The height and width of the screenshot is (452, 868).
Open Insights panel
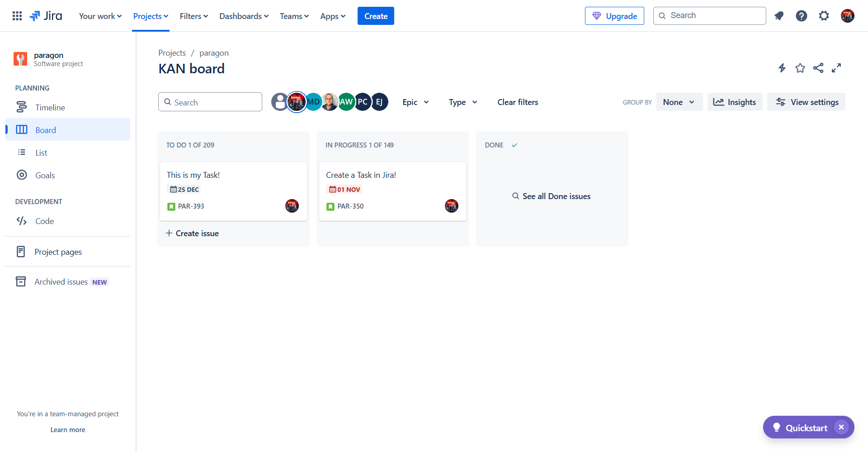pos(735,102)
